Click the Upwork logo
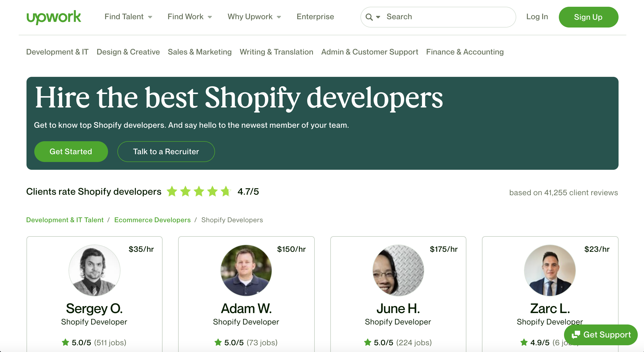This screenshot has height=352, width=644. (x=54, y=17)
